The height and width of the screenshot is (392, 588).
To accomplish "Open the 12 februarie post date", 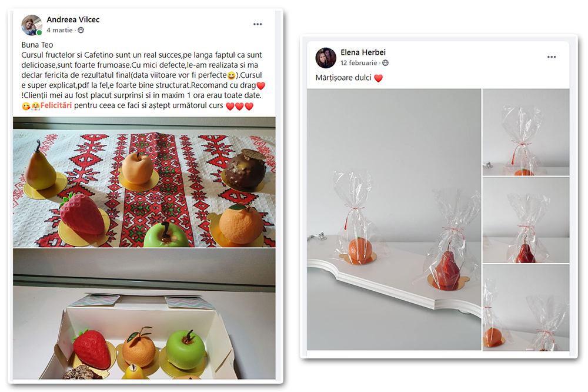I will tap(359, 63).
